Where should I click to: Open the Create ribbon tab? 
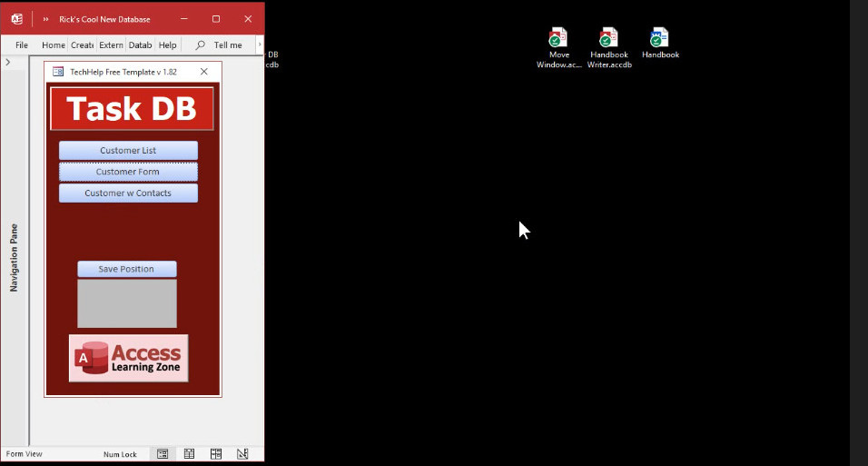[x=82, y=45]
